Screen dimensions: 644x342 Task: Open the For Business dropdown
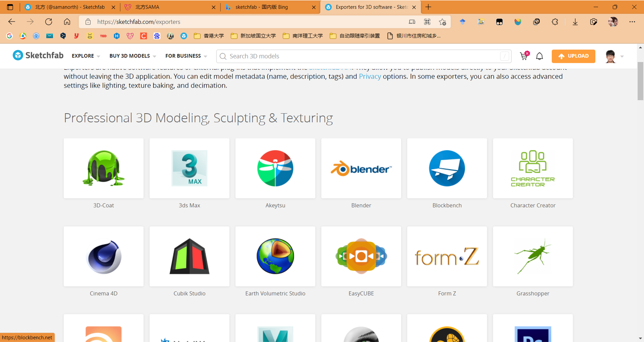[186, 56]
